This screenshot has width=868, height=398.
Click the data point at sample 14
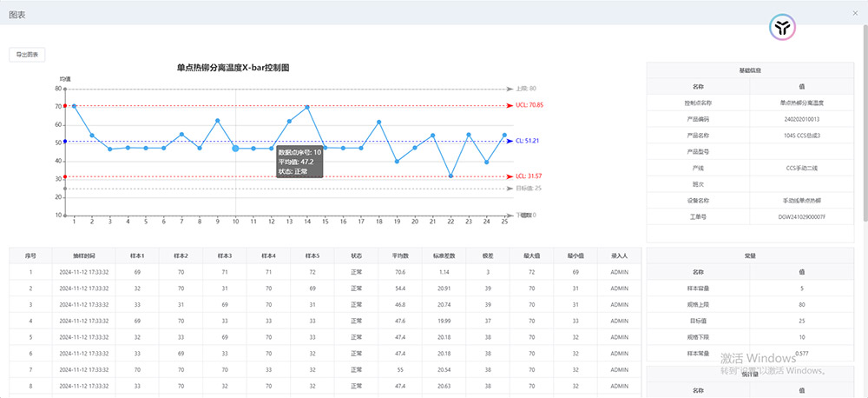click(307, 107)
